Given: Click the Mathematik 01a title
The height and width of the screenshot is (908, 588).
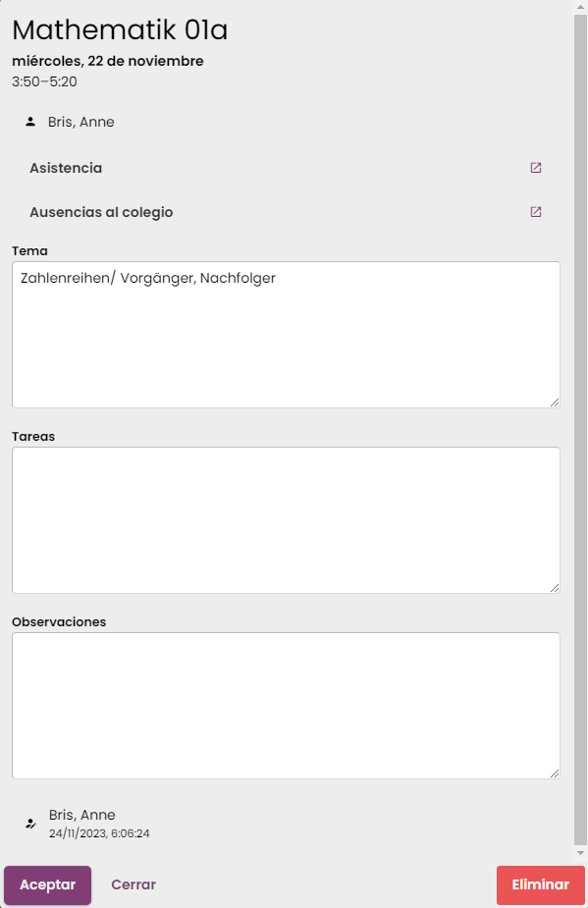Looking at the screenshot, I should (x=120, y=30).
